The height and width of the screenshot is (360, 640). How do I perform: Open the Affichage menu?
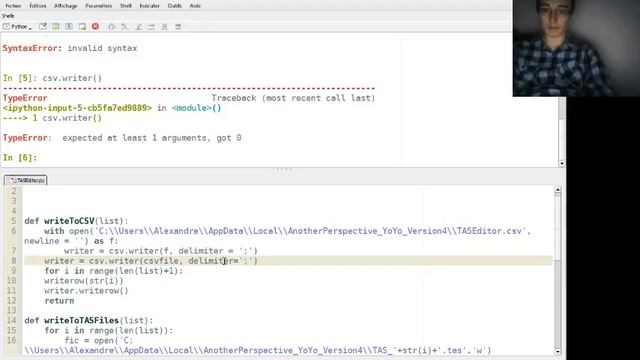(x=66, y=6)
